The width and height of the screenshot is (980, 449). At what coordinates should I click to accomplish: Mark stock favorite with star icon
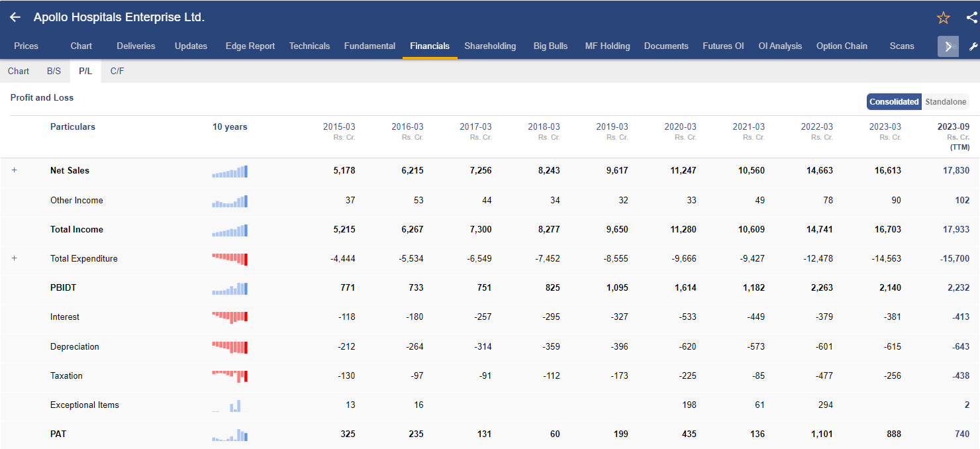(x=944, y=18)
